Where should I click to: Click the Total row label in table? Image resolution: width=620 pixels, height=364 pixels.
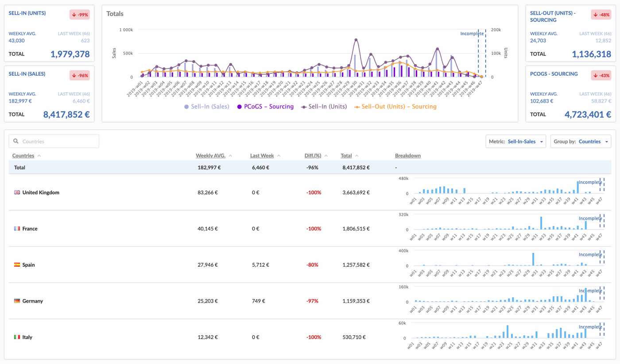coord(19,168)
